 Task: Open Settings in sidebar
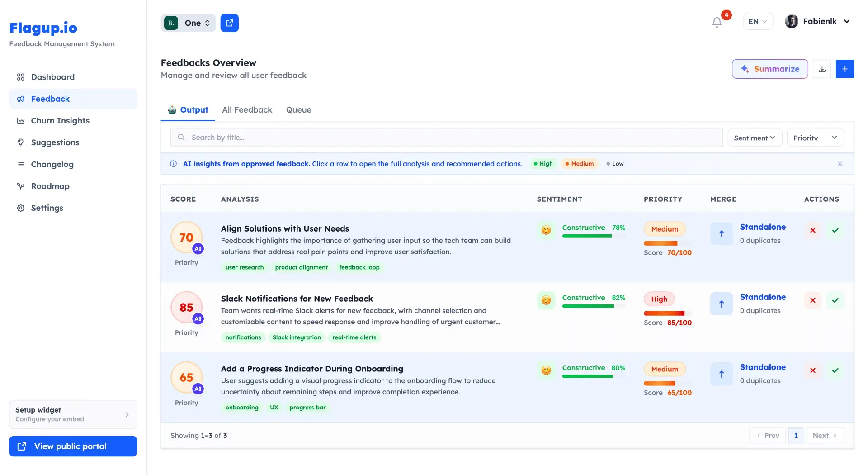pyautogui.click(x=73, y=208)
